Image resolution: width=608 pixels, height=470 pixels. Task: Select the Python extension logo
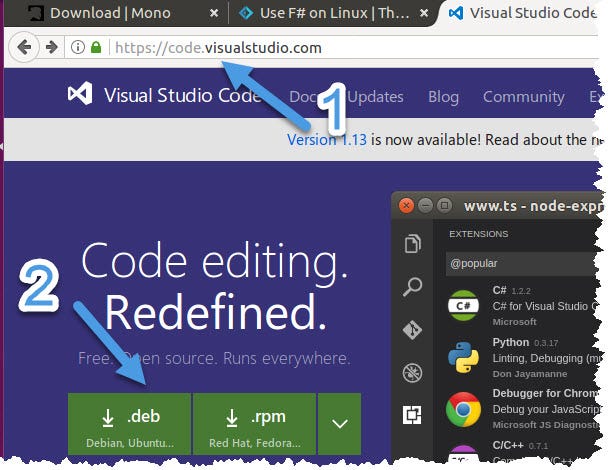pos(463,357)
